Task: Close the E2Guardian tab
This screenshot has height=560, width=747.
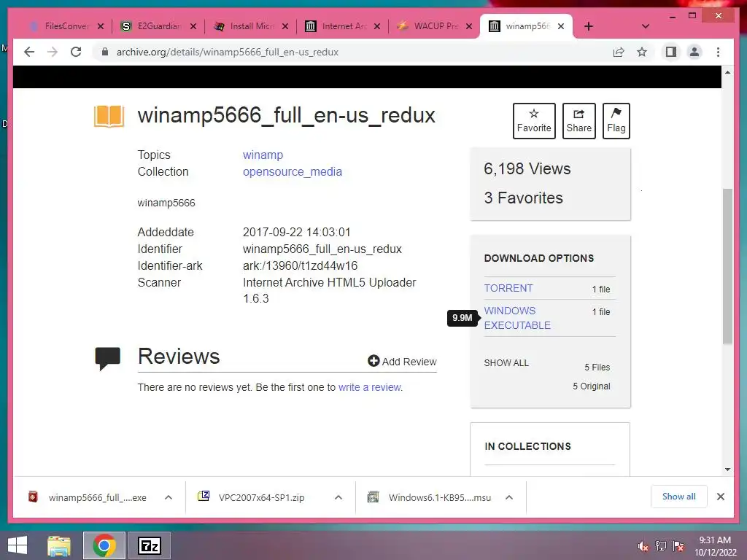Action: (x=193, y=26)
